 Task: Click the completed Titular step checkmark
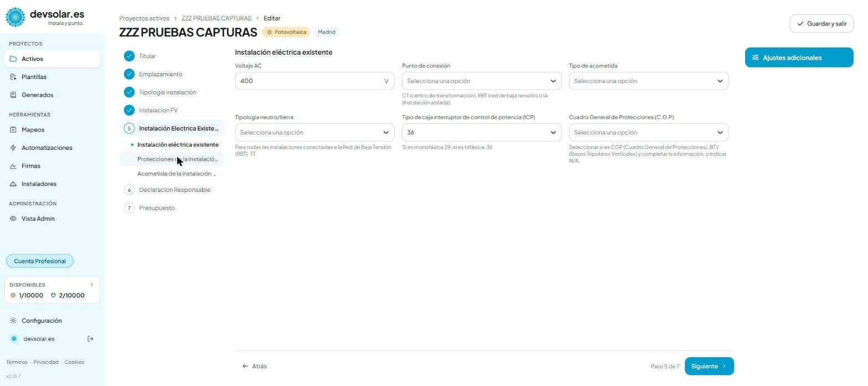pyautogui.click(x=129, y=56)
